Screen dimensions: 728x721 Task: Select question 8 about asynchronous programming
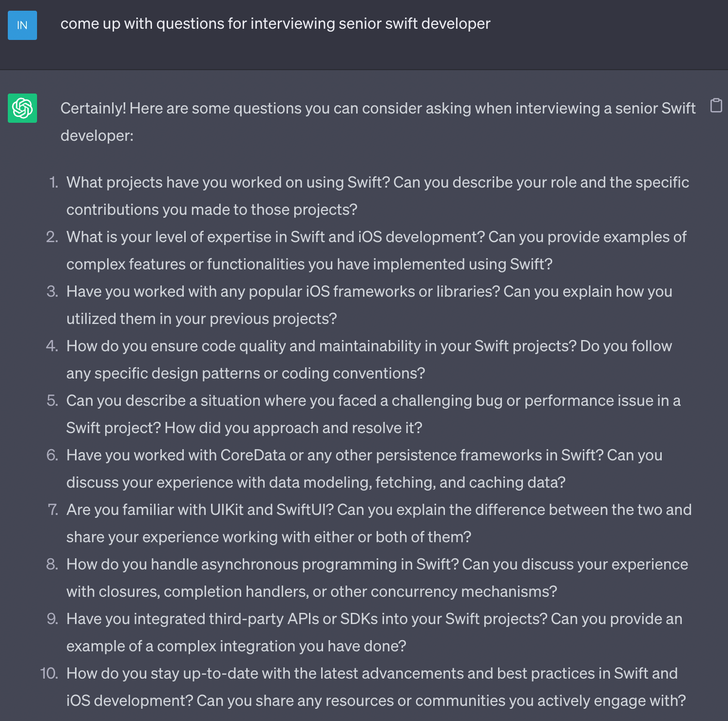(377, 578)
